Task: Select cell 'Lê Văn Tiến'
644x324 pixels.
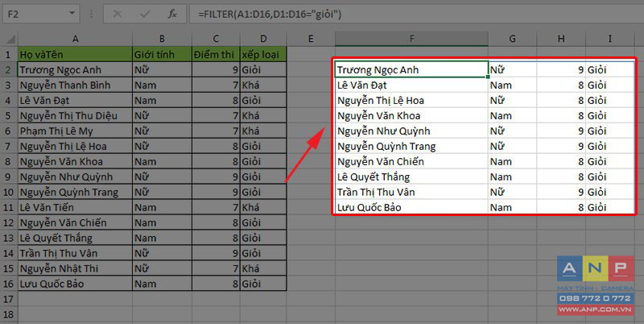Action: click(x=75, y=207)
